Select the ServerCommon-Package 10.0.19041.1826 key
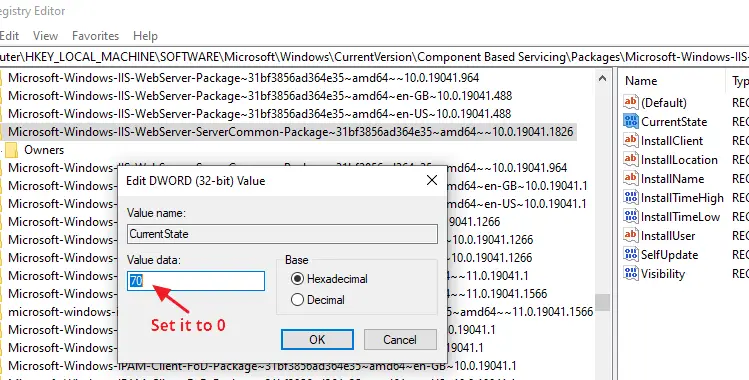 pyautogui.click(x=290, y=132)
